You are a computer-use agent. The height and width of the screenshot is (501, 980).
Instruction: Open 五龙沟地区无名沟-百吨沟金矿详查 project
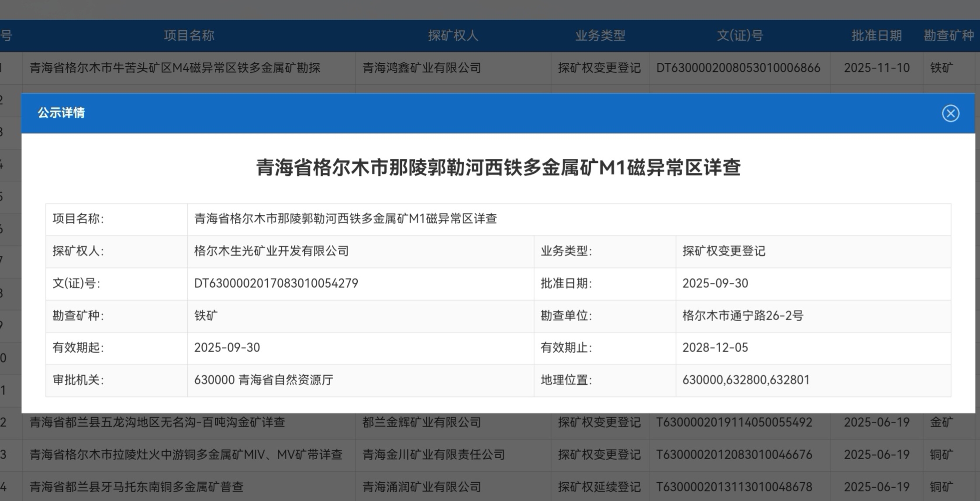tap(157, 422)
